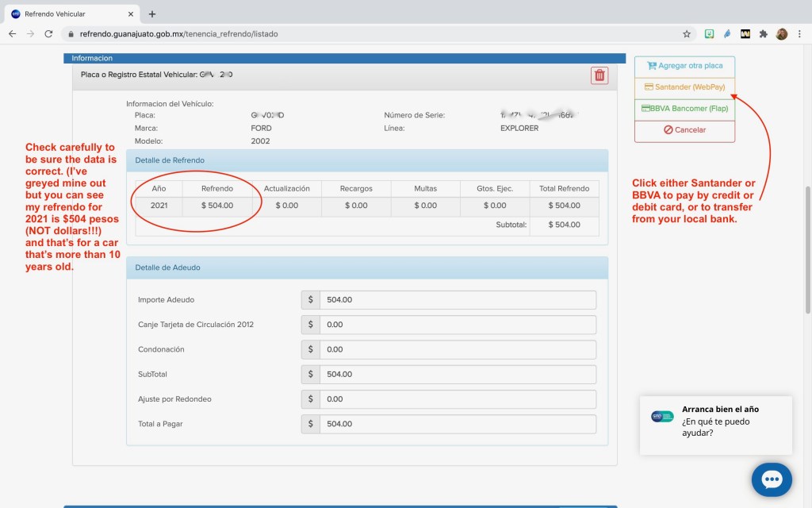Click the address bar URL

[178, 34]
